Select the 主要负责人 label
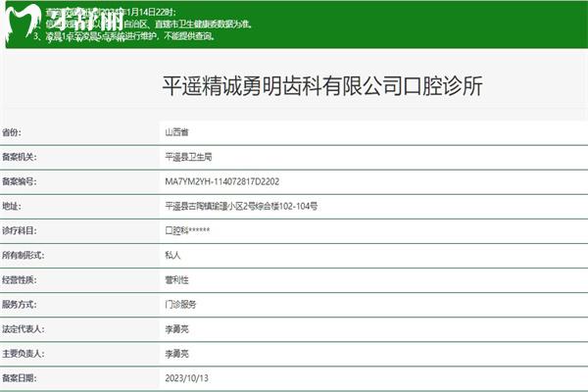 pos(24,354)
